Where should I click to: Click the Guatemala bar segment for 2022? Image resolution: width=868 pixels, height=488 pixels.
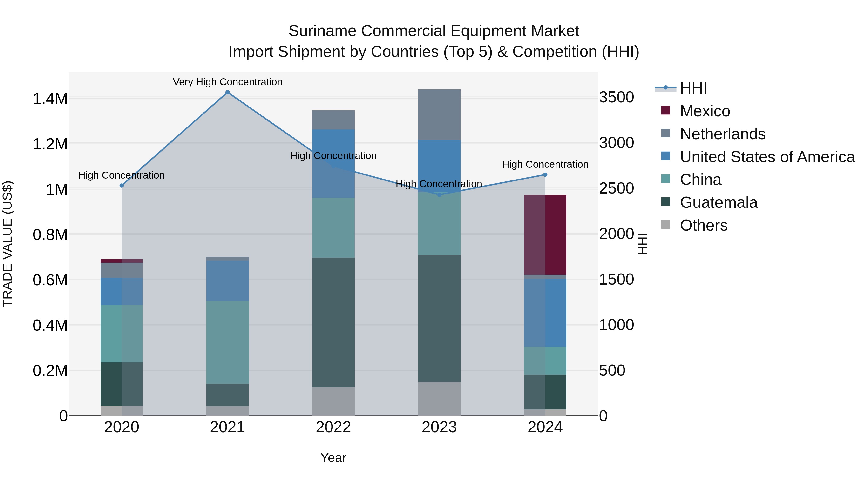(333, 322)
